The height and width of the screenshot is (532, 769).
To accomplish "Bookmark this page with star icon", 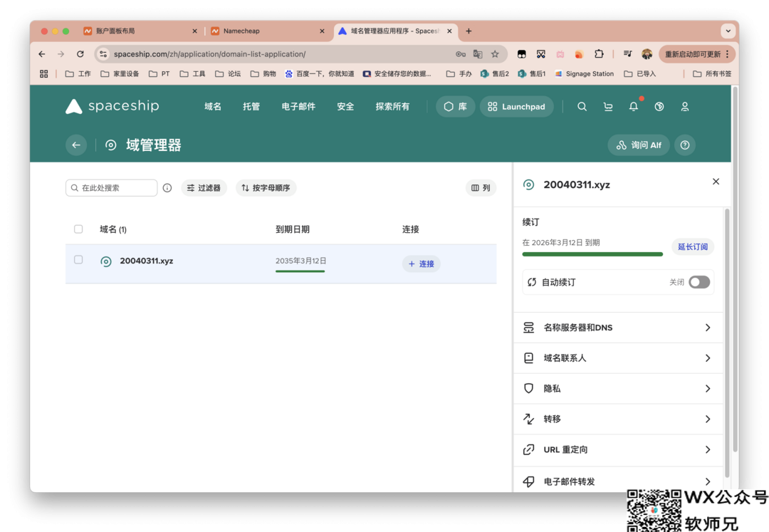I will coord(495,54).
